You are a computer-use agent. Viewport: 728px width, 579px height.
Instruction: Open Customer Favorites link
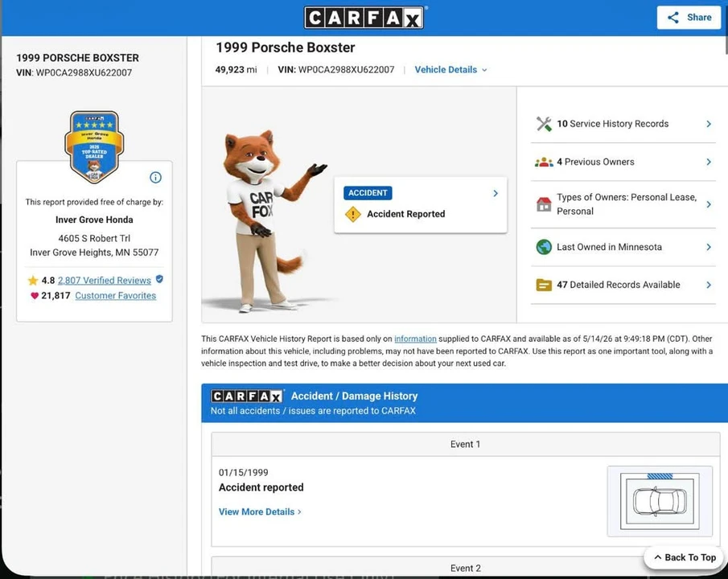(116, 296)
